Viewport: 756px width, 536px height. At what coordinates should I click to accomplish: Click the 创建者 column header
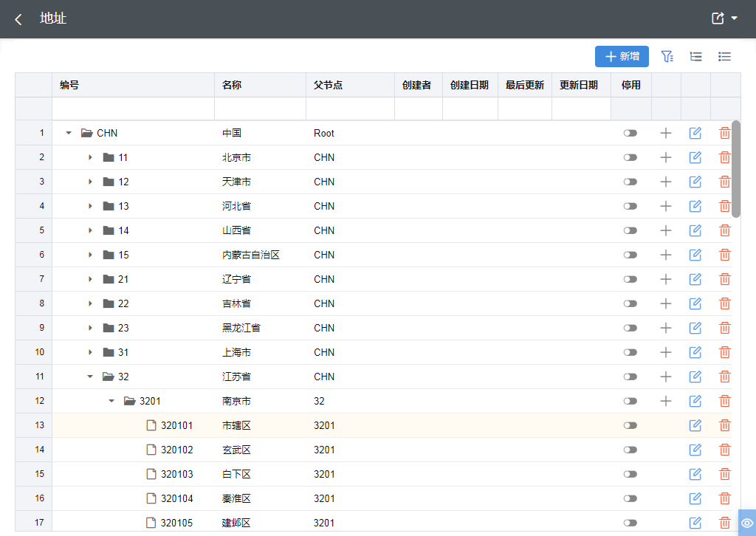point(419,86)
